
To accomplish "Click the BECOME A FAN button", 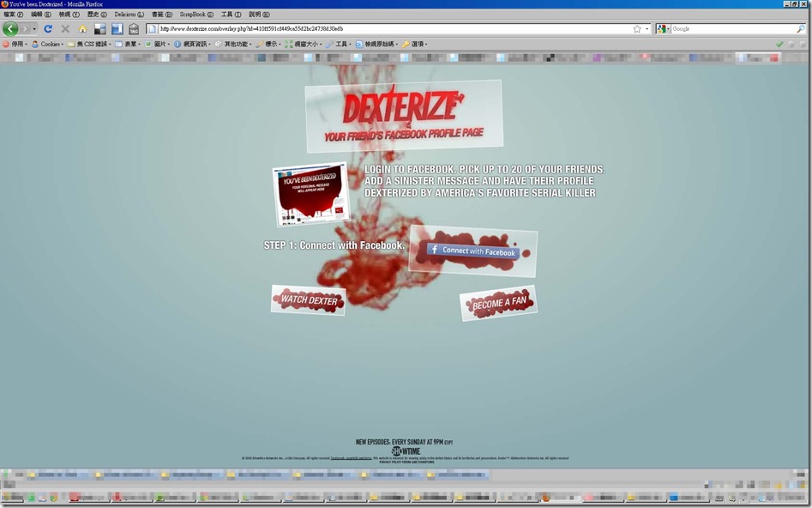I will [498, 303].
